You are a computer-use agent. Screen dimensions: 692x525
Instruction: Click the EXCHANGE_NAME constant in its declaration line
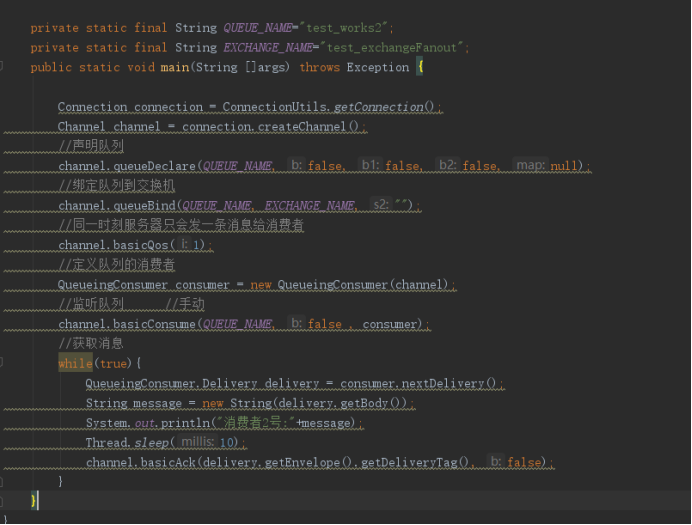point(268,48)
